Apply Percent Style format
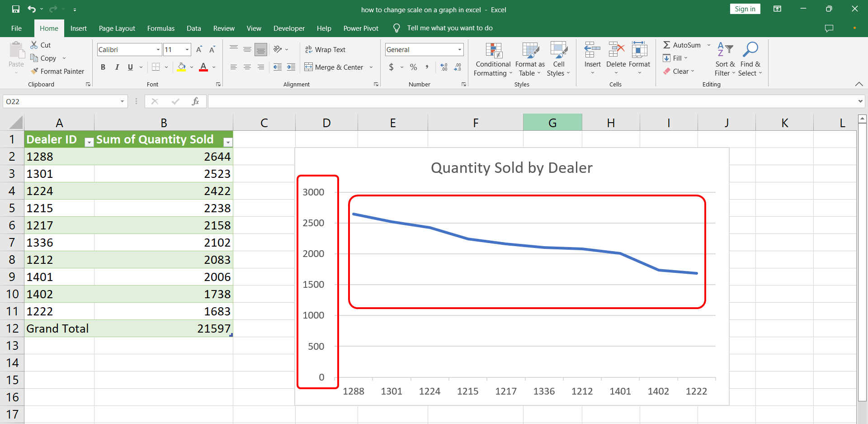This screenshot has width=868, height=424. [413, 67]
